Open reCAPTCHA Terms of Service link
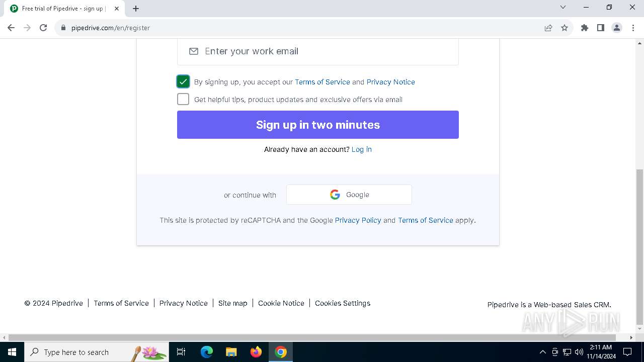 426,220
